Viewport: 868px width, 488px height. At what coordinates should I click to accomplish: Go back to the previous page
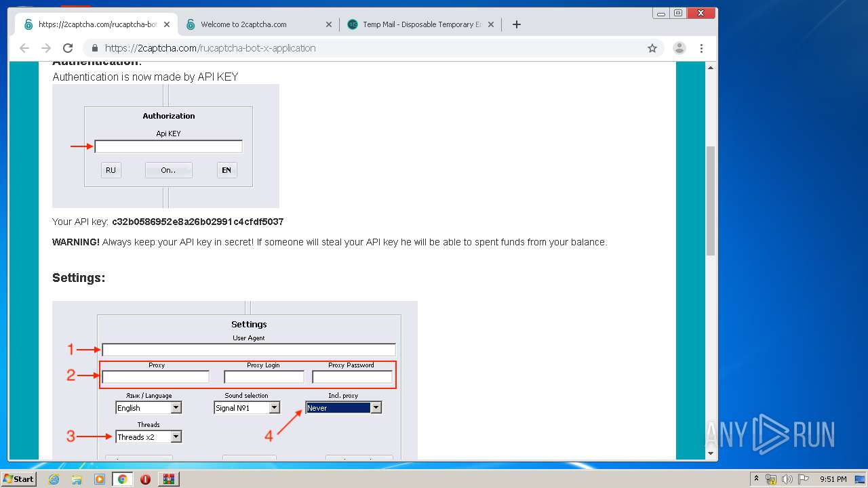(x=24, y=48)
